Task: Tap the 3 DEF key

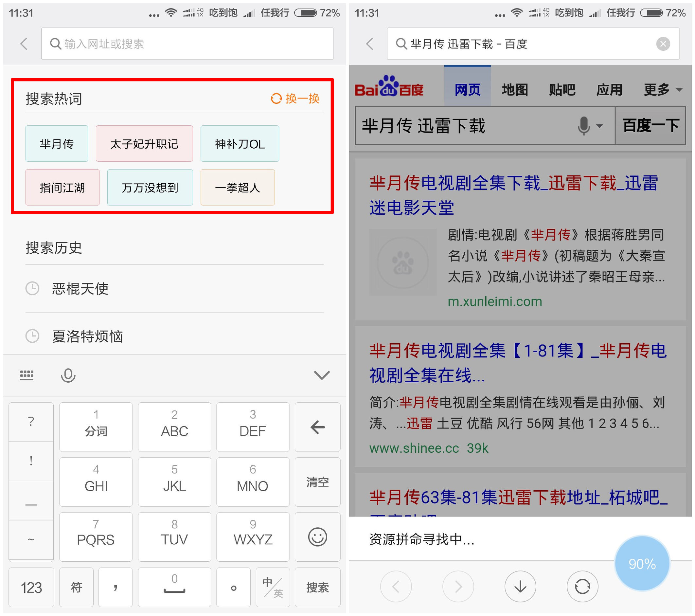Action: click(253, 427)
